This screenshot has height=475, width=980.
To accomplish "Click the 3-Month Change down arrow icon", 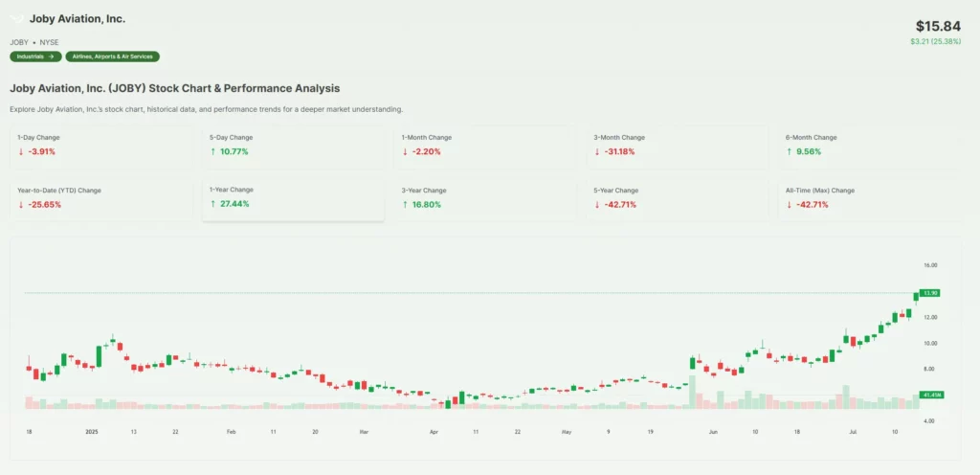I will 597,151.
